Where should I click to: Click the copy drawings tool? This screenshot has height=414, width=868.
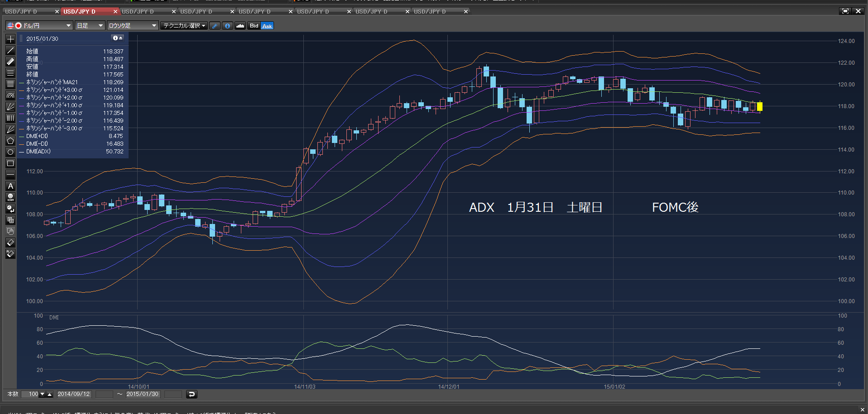tap(10, 220)
